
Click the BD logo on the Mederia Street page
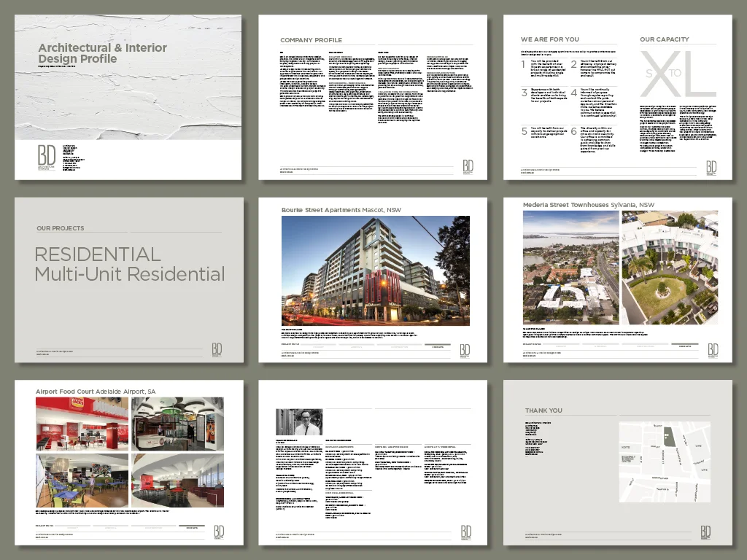pyautogui.click(x=713, y=350)
